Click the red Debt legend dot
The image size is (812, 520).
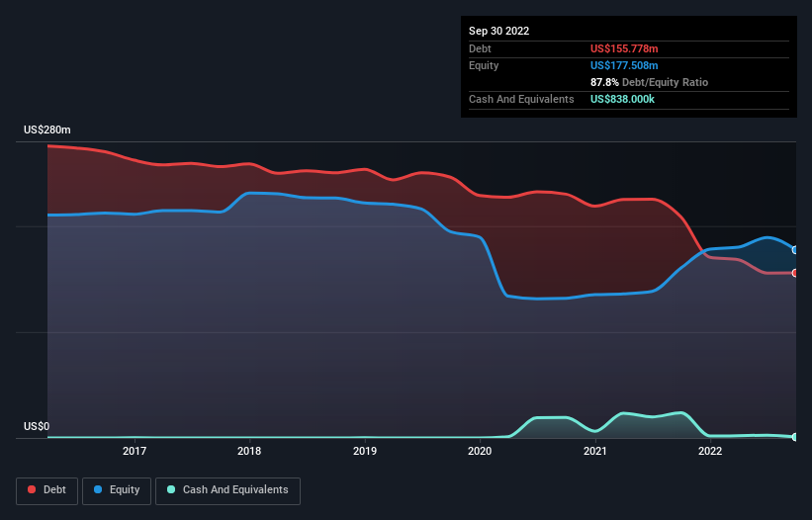(32, 489)
